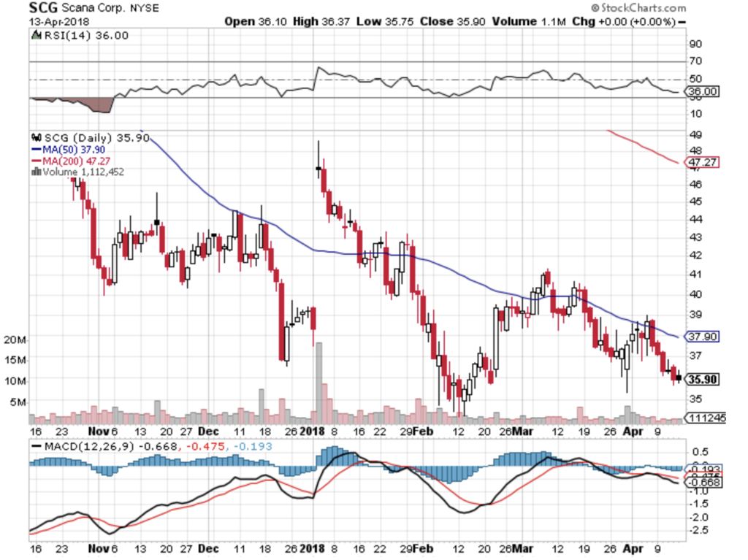The image size is (748, 560).
Task: Click the 'Dec' label on price chart axis
Action: [x=208, y=431]
